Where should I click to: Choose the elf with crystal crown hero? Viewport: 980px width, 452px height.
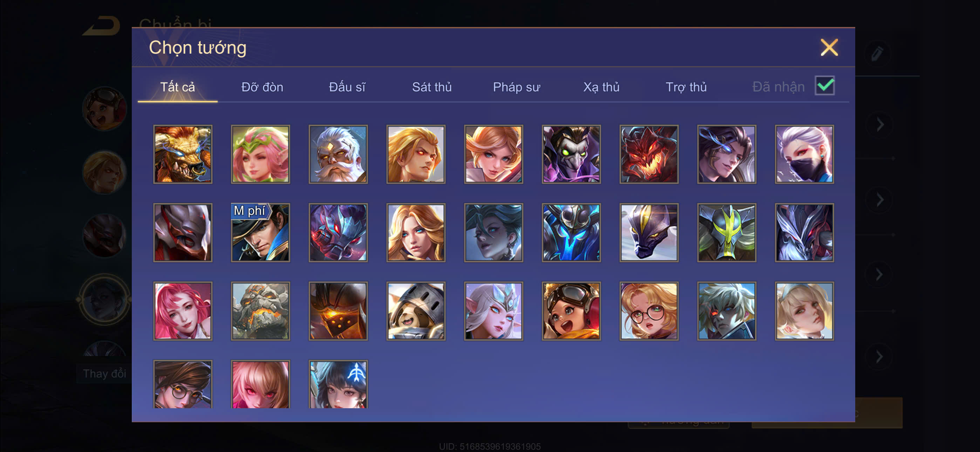coord(494,311)
